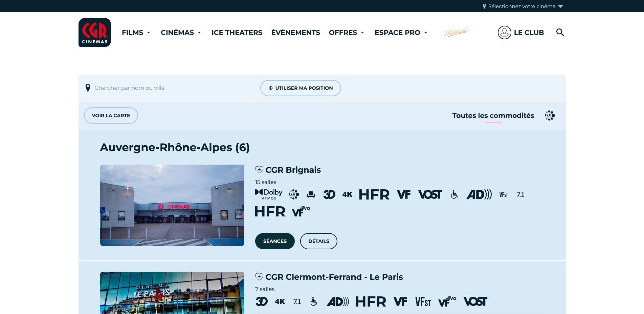Click the Dolby Atmos icon for CGR Brignais

pos(269,194)
